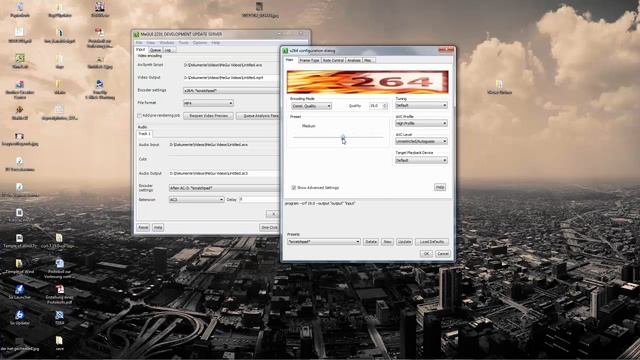Click the MeGUI window title bar icon
640x360 pixels.
click(x=137, y=34)
